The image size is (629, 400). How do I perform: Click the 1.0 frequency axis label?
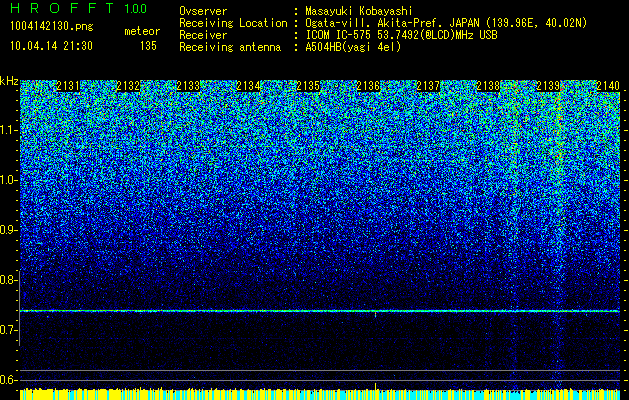click(9, 180)
